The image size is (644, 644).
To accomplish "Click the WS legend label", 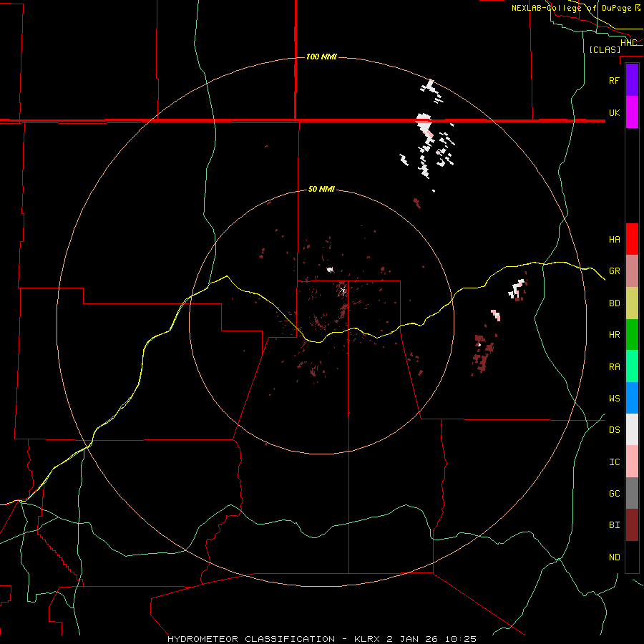I will point(614,399).
